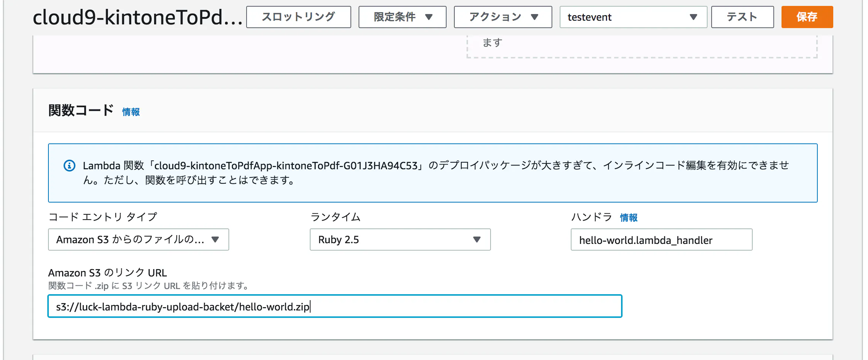This screenshot has width=868, height=360.
Task: Click the chevron on the 限定条件 button
Action: tap(429, 17)
